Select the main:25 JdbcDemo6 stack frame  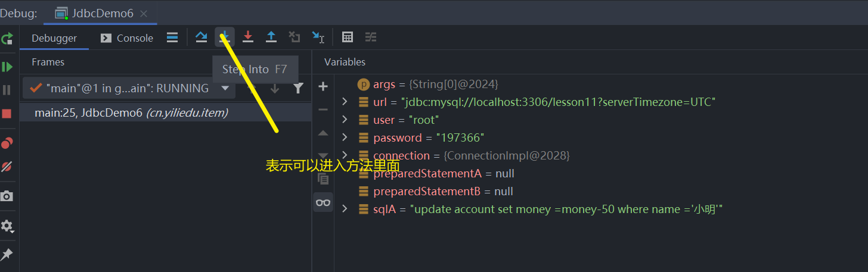[x=131, y=112]
